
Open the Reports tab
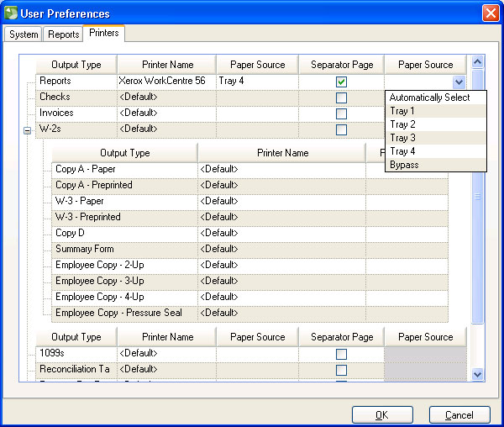63,34
